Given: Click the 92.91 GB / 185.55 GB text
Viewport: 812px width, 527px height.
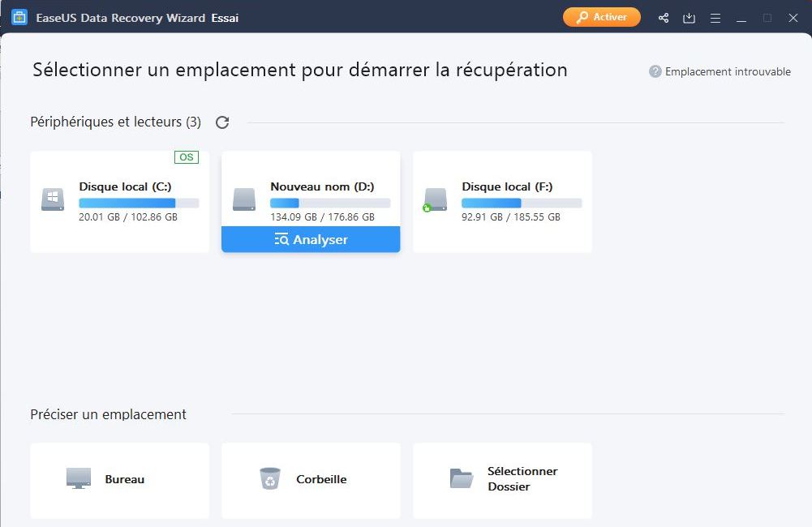Looking at the screenshot, I should [510, 217].
